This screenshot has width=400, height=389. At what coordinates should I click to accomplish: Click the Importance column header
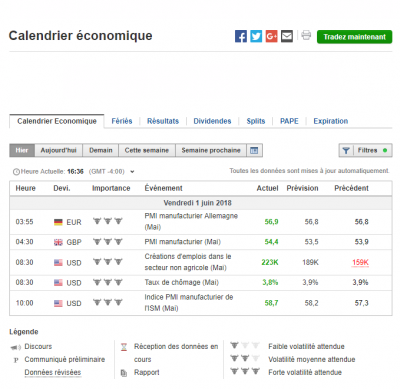pos(111,188)
